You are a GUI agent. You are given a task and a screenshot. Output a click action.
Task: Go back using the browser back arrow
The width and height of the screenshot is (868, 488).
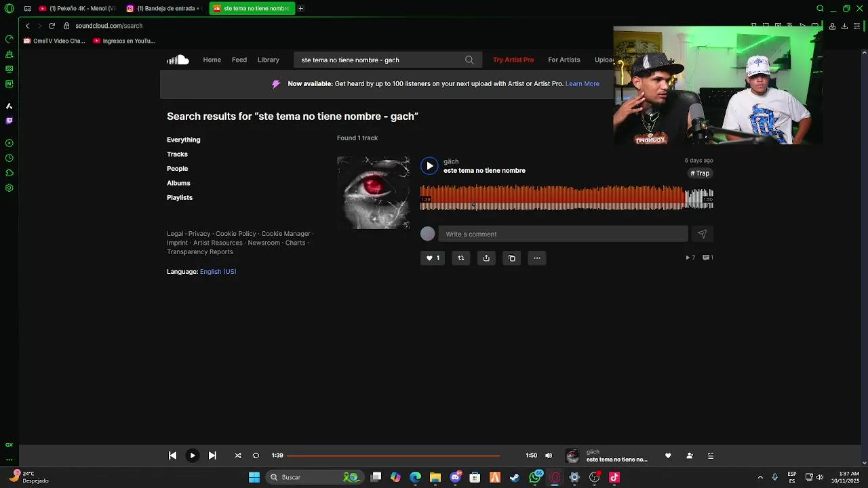27,26
